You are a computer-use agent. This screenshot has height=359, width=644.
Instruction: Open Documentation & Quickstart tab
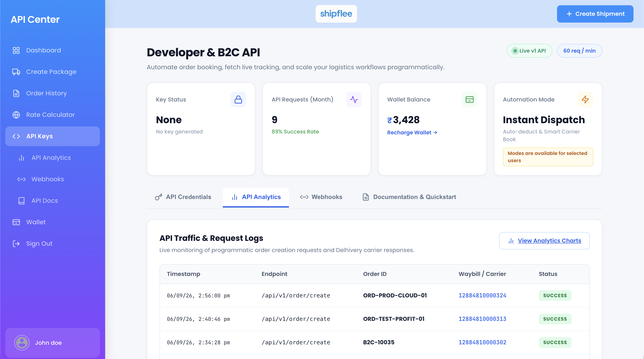409,197
